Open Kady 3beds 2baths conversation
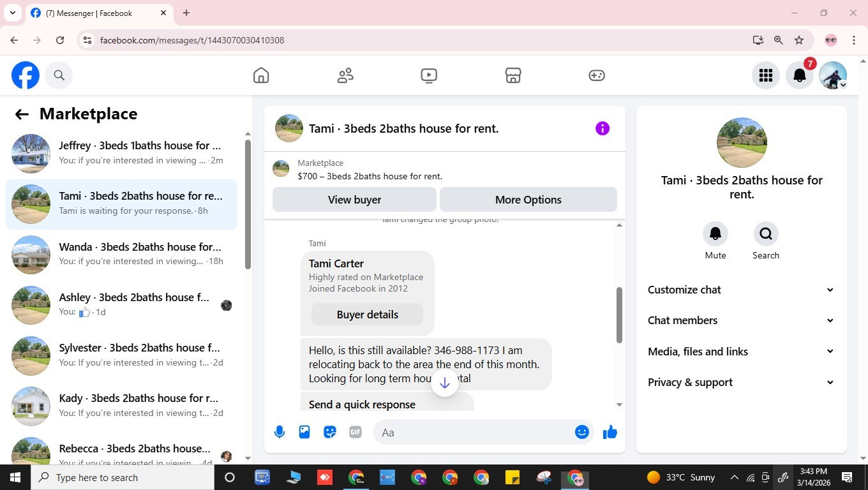 click(x=121, y=406)
